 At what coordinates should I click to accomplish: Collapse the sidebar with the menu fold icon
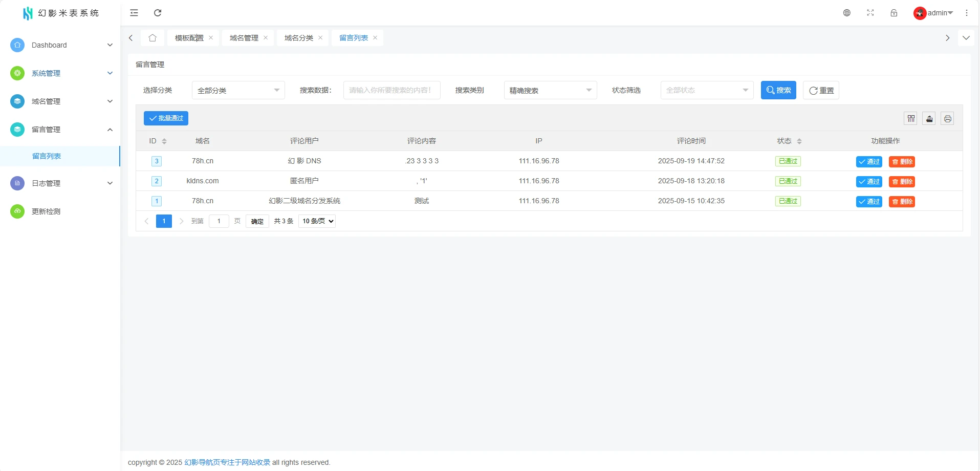tap(134, 13)
